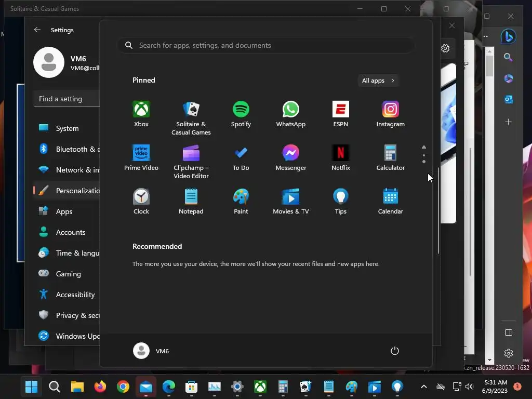Open Gaming settings category
Screen dimensions: 532x399
pos(67,273)
